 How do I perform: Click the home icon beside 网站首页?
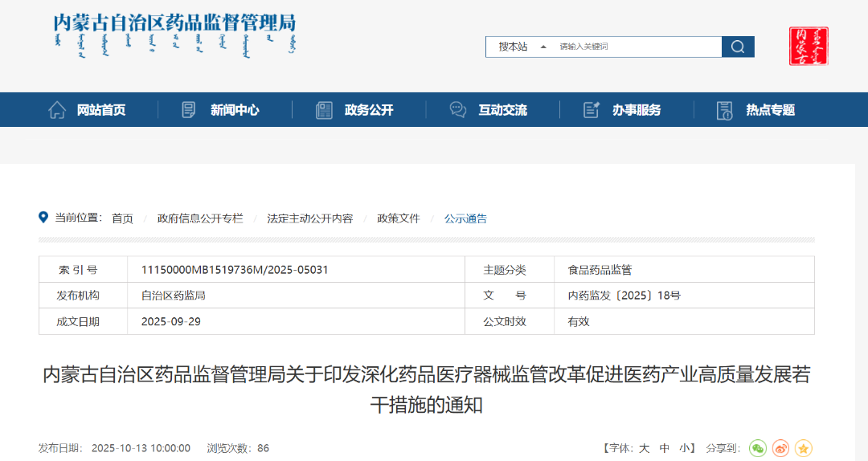[56, 110]
